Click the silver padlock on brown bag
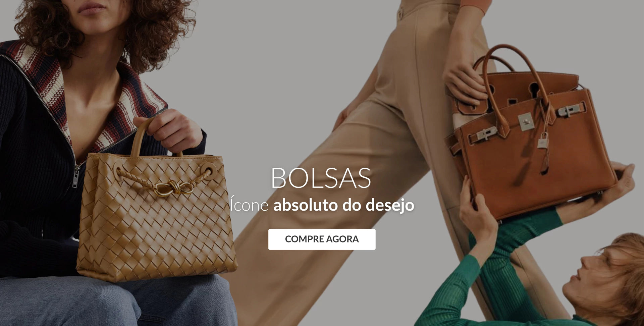This screenshot has width=644, height=326. (543, 140)
